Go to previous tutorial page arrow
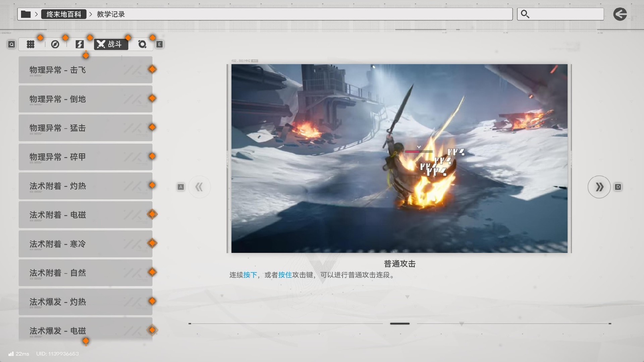This screenshot has width=644, height=362. pos(199,187)
